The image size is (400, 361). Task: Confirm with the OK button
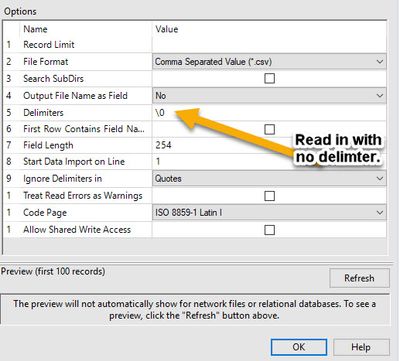click(x=299, y=347)
